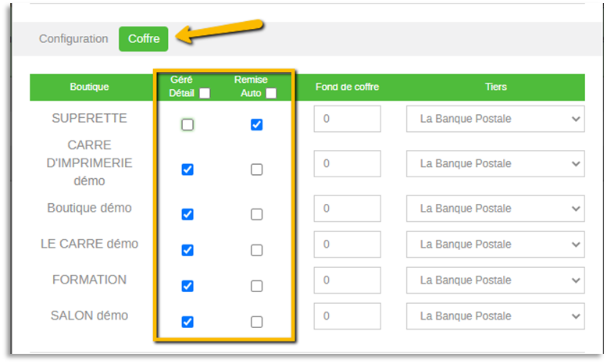The image size is (607, 364).
Task: Enable Géré Détail for SUPERETTE
Action: click(187, 124)
